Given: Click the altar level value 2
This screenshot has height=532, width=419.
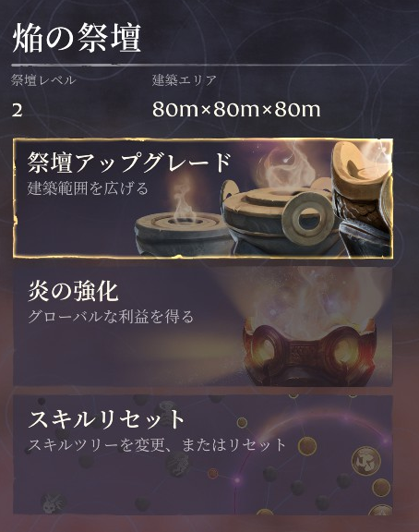Looking at the screenshot, I should (18, 111).
